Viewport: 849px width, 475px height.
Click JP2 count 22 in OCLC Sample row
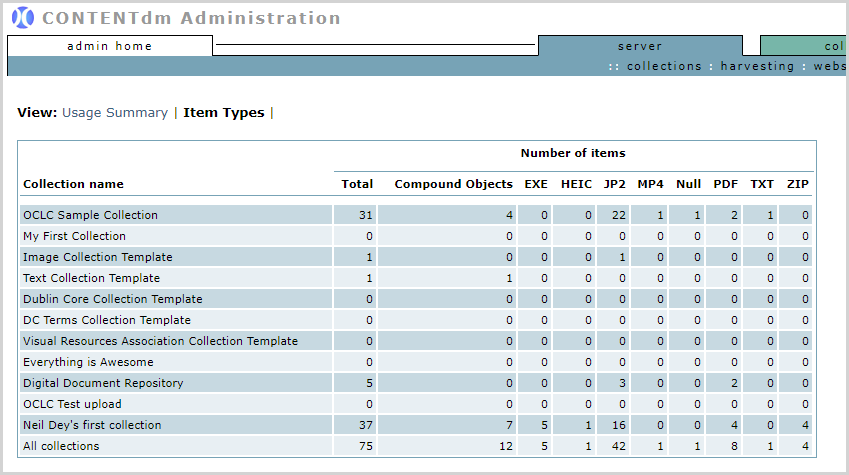pos(619,215)
